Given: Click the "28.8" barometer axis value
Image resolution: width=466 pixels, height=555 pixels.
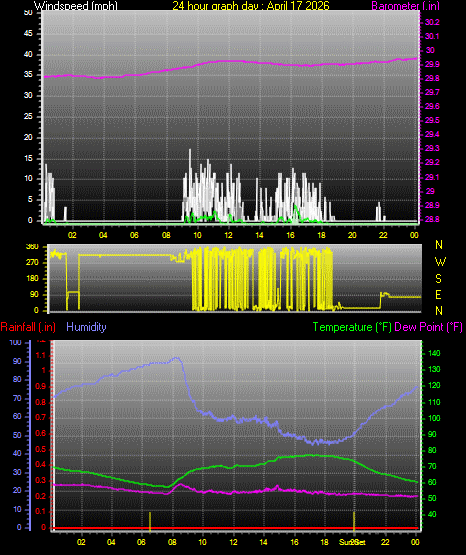Looking at the screenshot, I should click(x=432, y=219).
